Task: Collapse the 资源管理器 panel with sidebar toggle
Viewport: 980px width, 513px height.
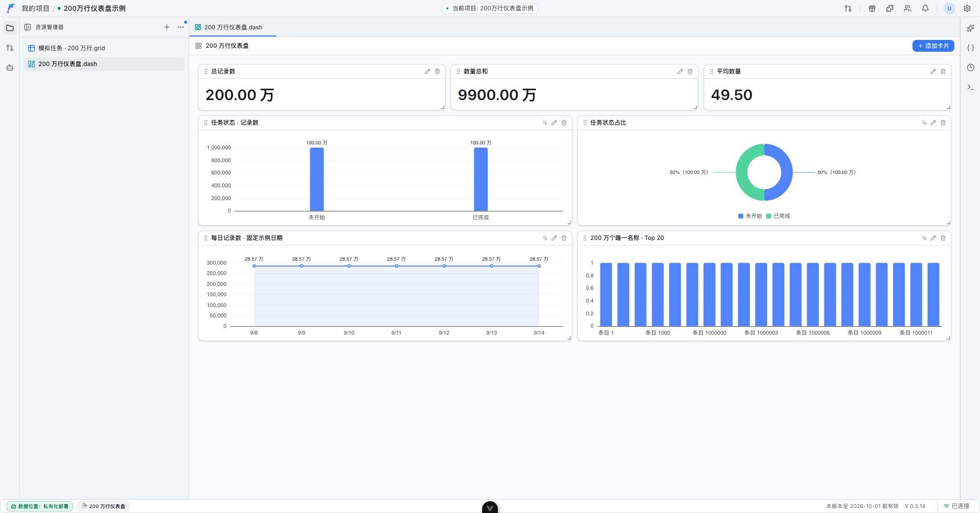Action: pyautogui.click(x=28, y=27)
